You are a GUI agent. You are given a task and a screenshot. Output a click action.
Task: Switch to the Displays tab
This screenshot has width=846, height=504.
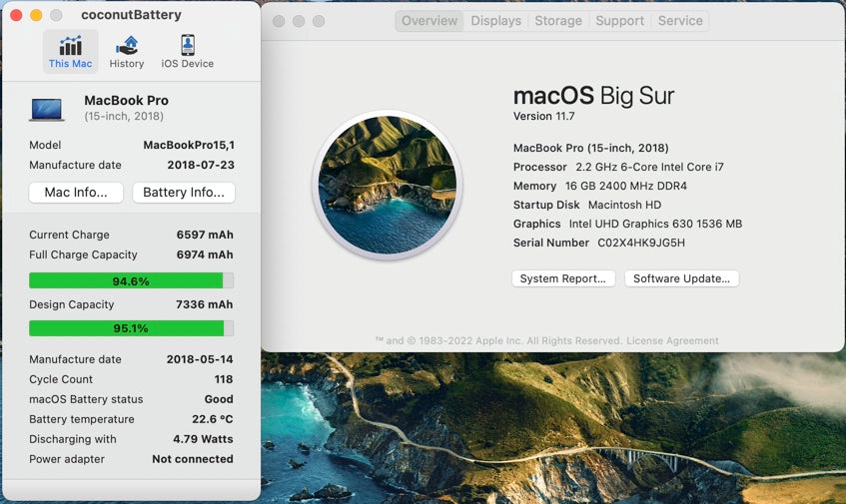(x=495, y=21)
